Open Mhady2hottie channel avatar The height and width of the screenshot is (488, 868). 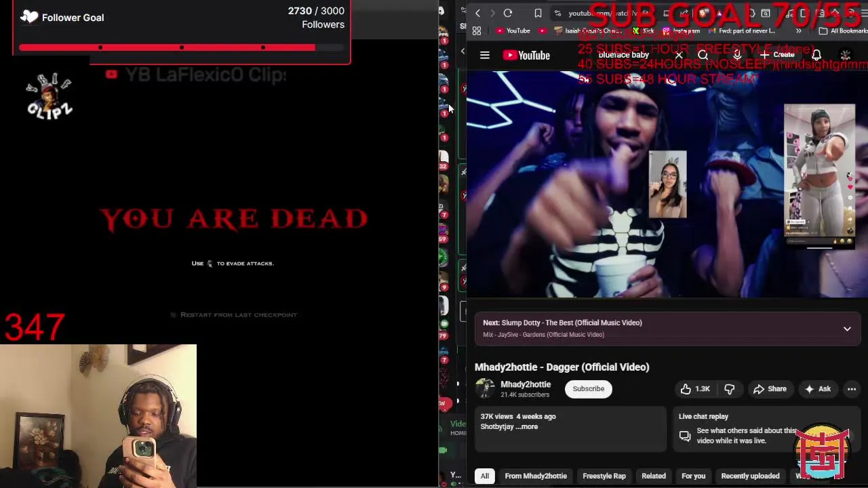(x=484, y=389)
